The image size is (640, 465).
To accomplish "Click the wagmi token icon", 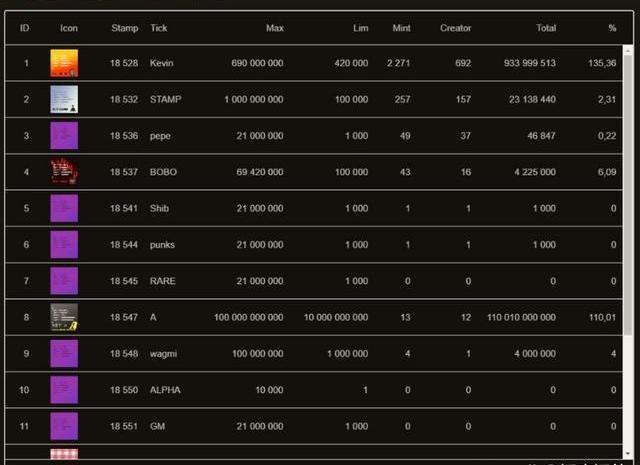I will pyautogui.click(x=64, y=353).
